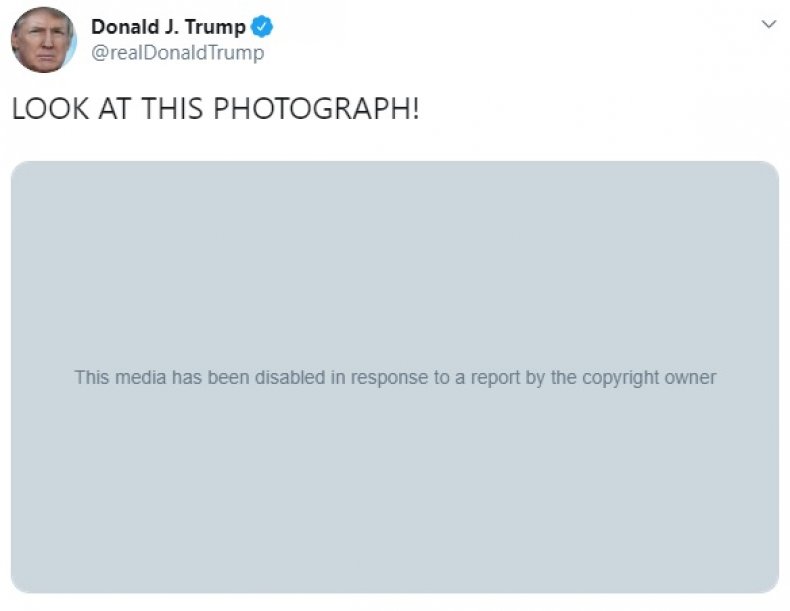The height and width of the screenshot is (611, 790).
Task: Click the word THIS in the tweet text
Action: pyautogui.click(x=172, y=108)
